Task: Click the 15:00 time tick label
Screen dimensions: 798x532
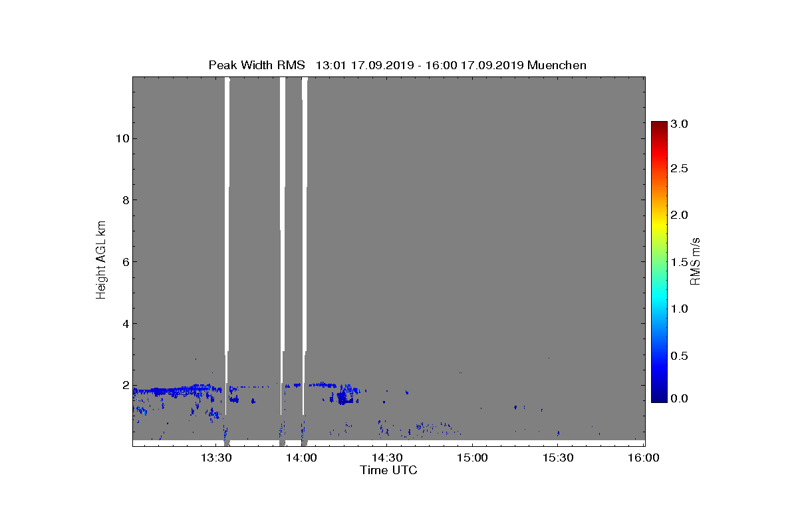Action: (473, 458)
